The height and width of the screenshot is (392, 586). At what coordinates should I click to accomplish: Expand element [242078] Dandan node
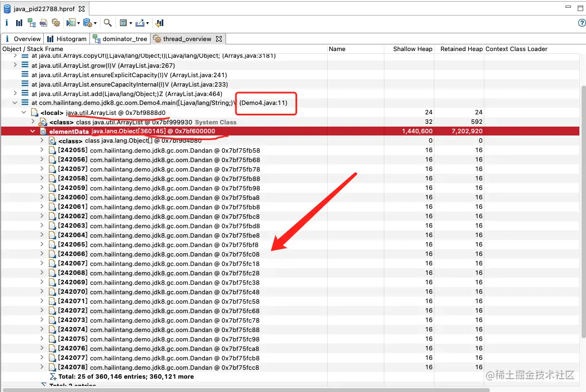[x=42, y=367]
